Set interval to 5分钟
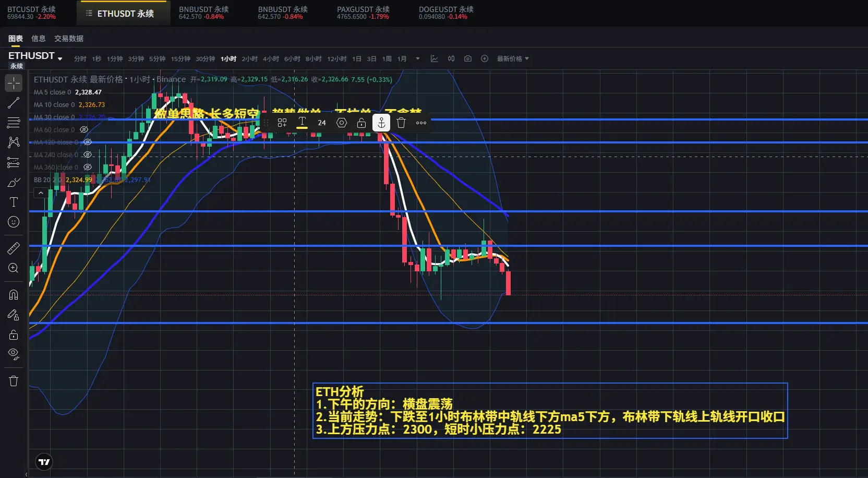868x478 pixels. [157, 59]
